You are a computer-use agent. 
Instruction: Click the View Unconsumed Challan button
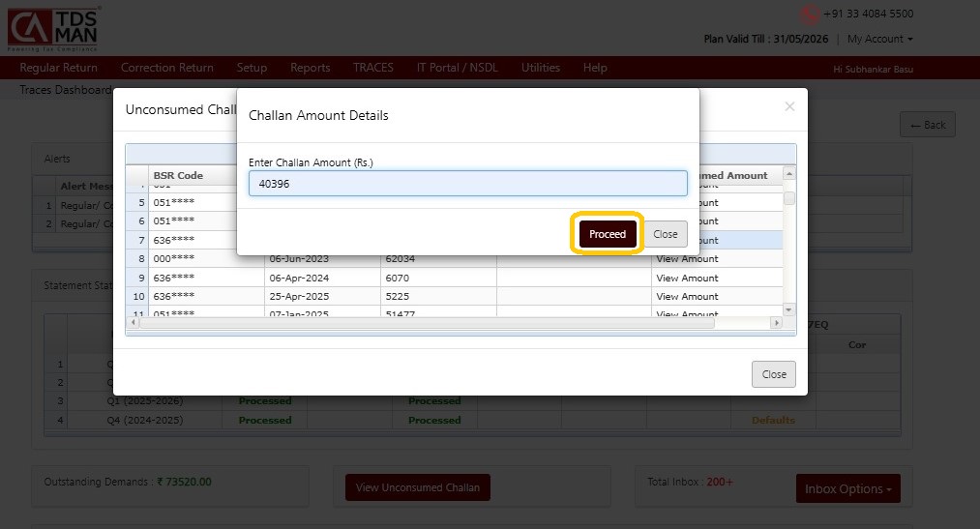417,487
